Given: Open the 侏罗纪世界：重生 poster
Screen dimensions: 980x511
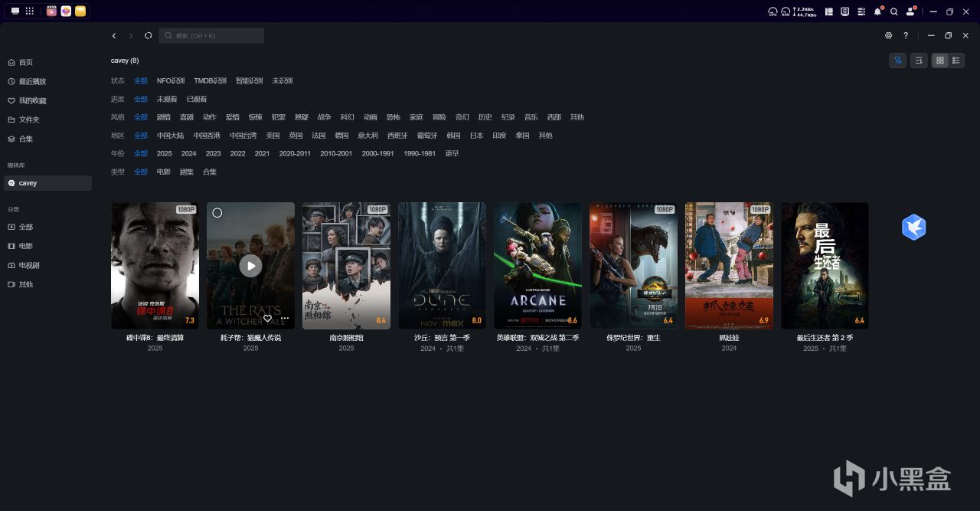Looking at the screenshot, I should point(633,266).
